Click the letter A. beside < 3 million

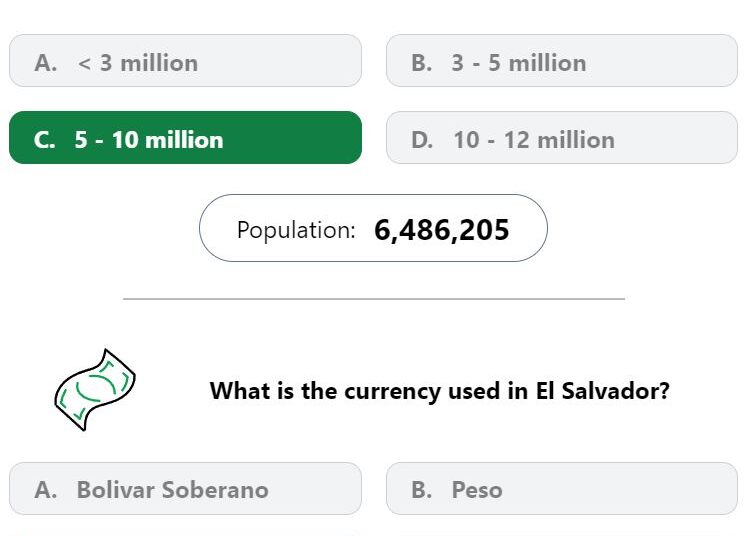click(x=46, y=63)
